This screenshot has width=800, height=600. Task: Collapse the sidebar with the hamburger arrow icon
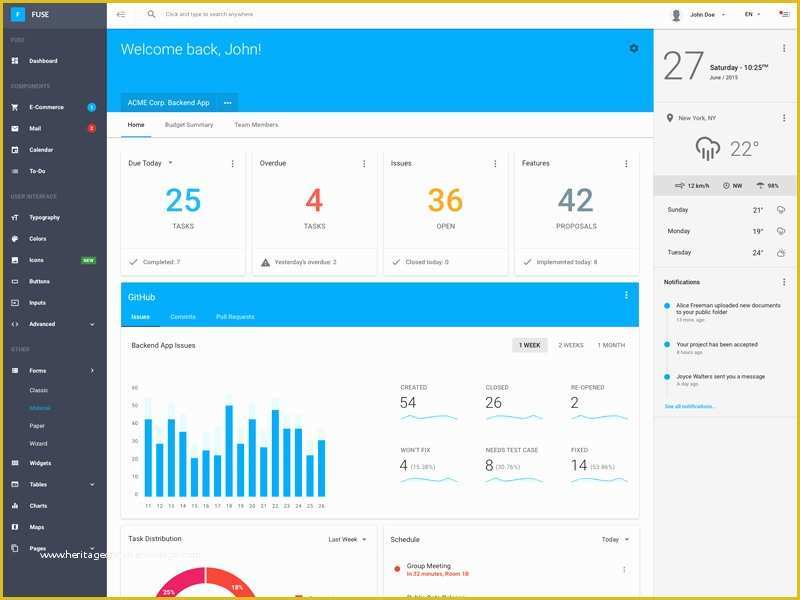click(121, 14)
